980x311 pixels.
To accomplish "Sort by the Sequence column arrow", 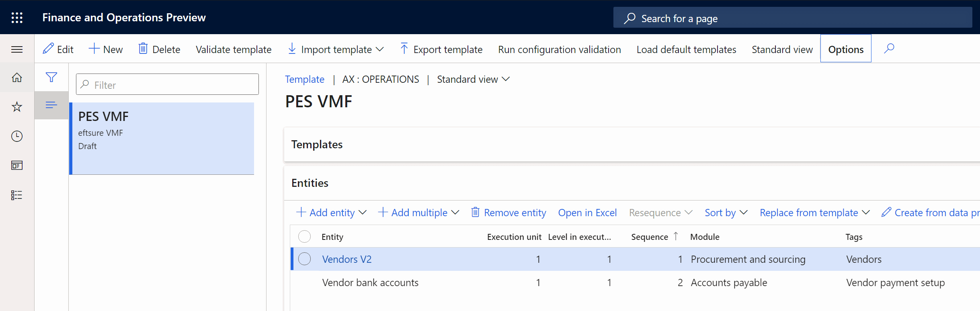I will [676, 236].
